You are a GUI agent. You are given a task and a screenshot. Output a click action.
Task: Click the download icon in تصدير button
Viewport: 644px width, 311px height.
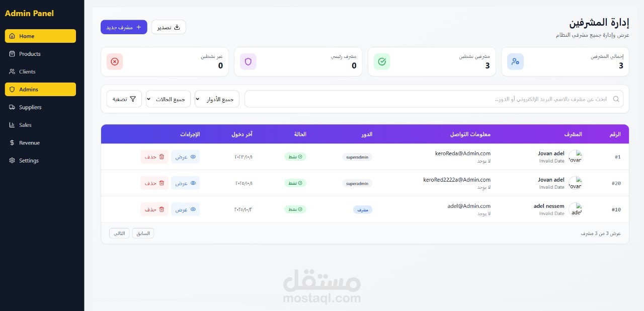pyautogui.click(x=177, y=27)
